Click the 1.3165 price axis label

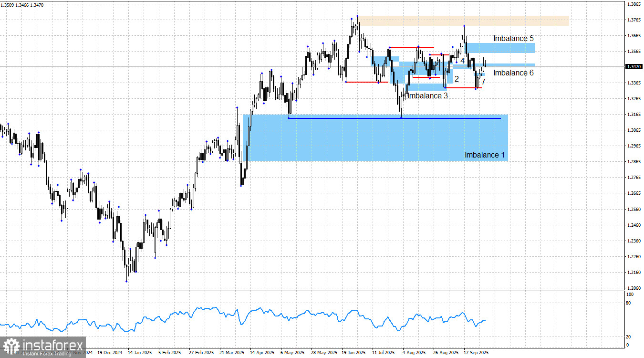pyautogui.click(x=634, y=115)
